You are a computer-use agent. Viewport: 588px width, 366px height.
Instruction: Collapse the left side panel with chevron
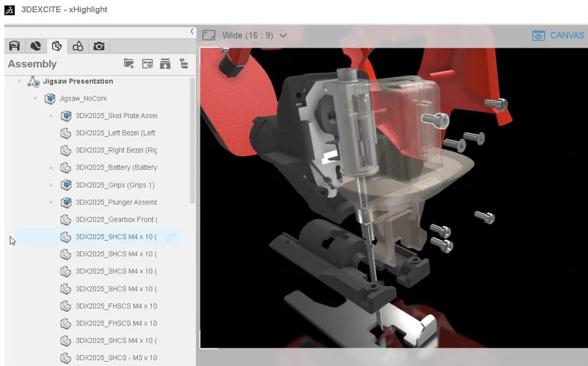pyautogui.click(x=192, y=31)
